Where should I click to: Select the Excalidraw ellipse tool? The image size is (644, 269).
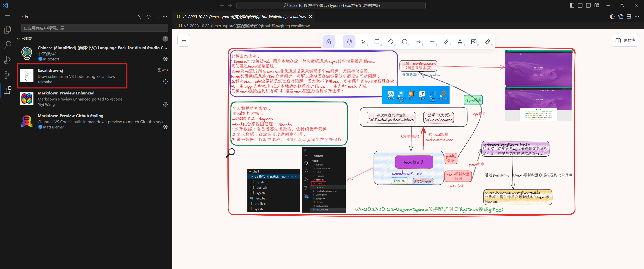(x=405, y=42)
